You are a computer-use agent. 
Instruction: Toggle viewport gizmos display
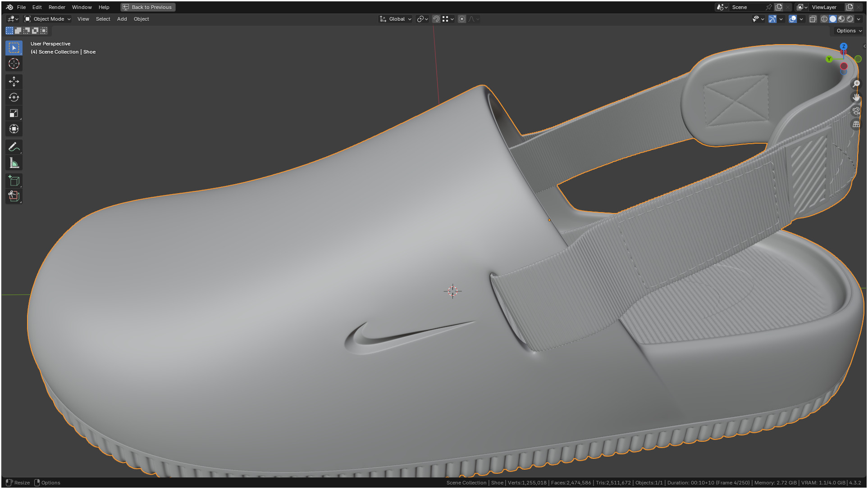pyautogui.click(x=772, y=19)
